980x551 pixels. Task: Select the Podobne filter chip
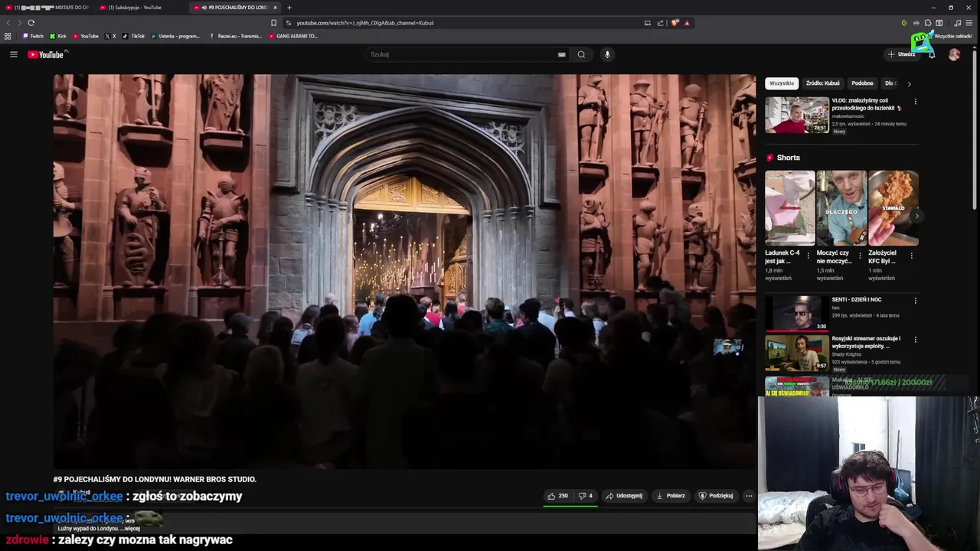[862, 83]
